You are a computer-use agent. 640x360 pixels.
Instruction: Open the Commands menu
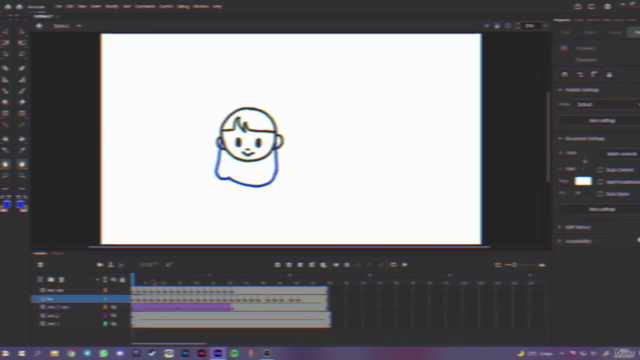[145, 7]
